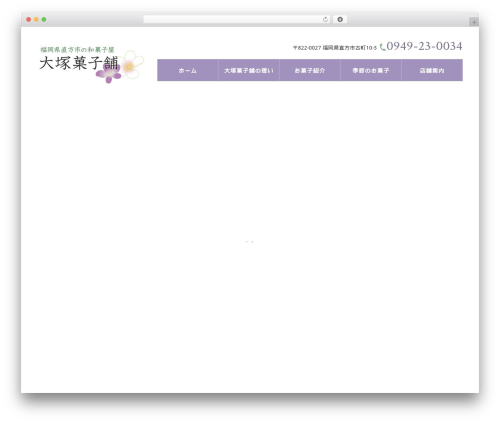Open the ホーム menu item
This screenshot has height=423, width=500.
(188, 70)
